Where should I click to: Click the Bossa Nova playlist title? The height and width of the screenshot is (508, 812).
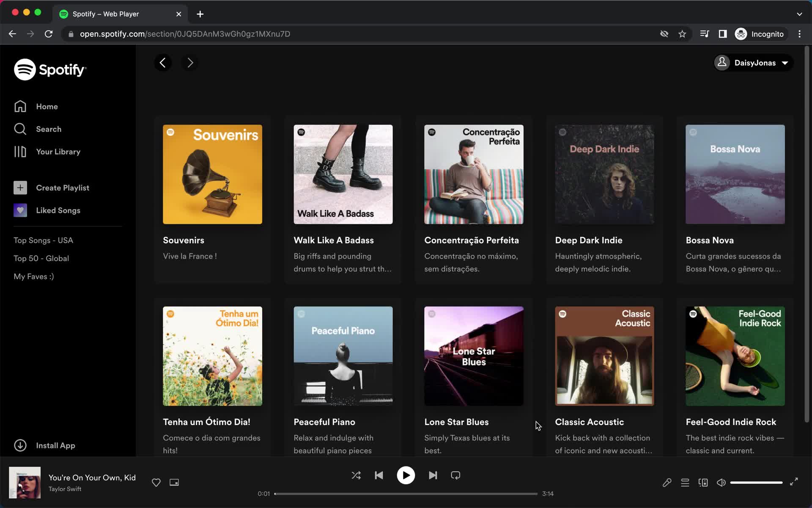709,240
